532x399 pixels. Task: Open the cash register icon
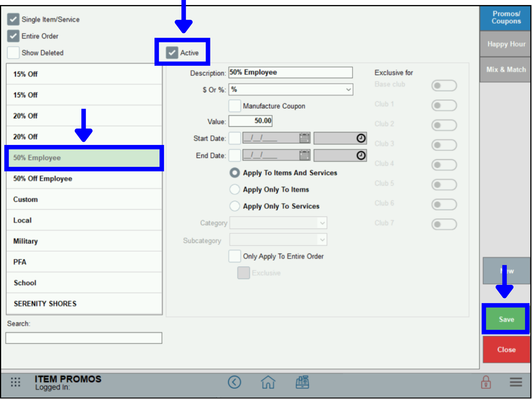click(x=302, y=382)
